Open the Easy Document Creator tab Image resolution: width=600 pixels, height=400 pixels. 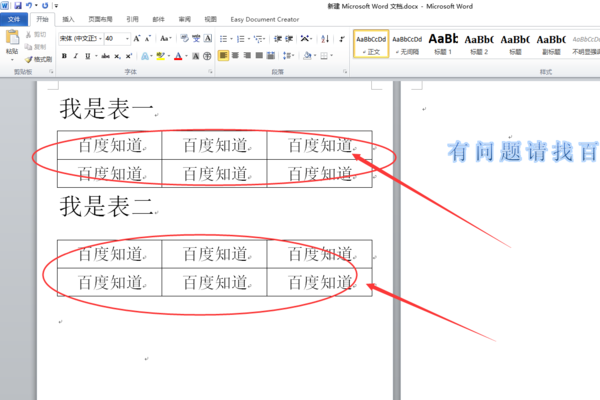[x=264, y=19]
